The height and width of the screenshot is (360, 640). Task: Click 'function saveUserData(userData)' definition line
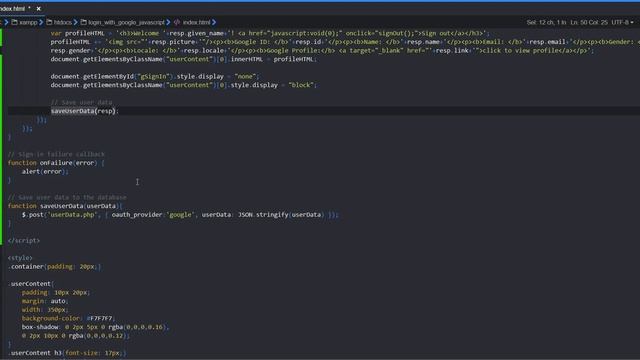click(64, 206)
